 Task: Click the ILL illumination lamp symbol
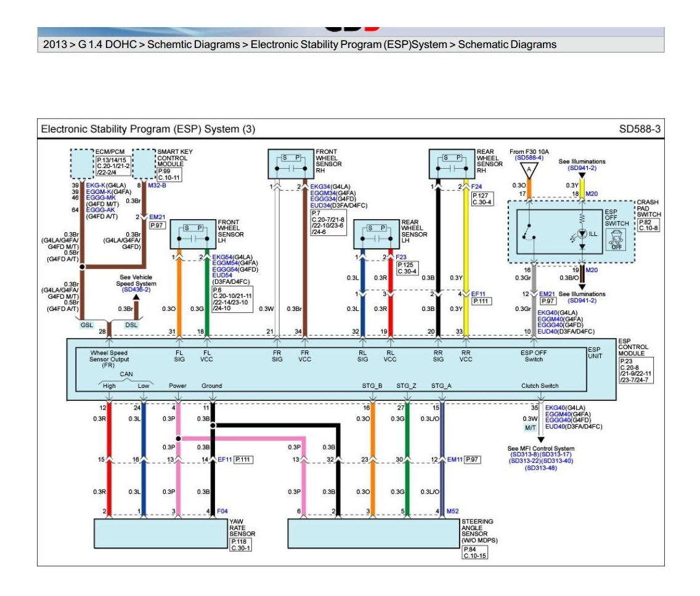582,234
